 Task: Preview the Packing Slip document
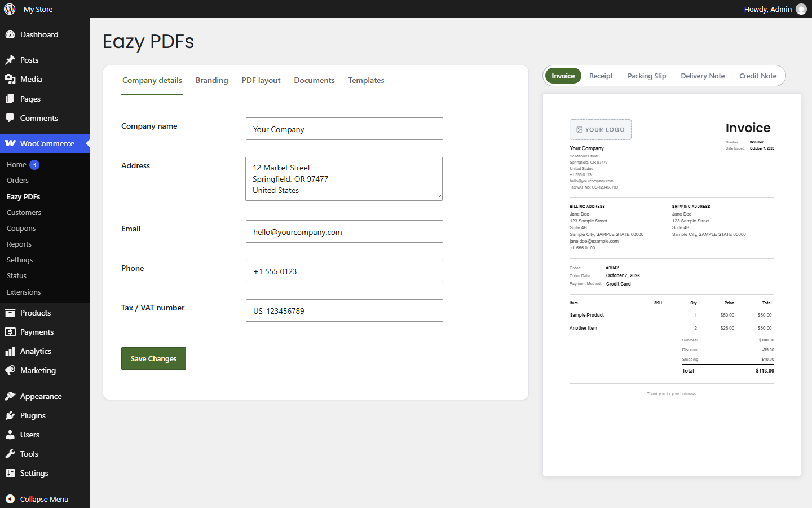[x=647, y=76]
